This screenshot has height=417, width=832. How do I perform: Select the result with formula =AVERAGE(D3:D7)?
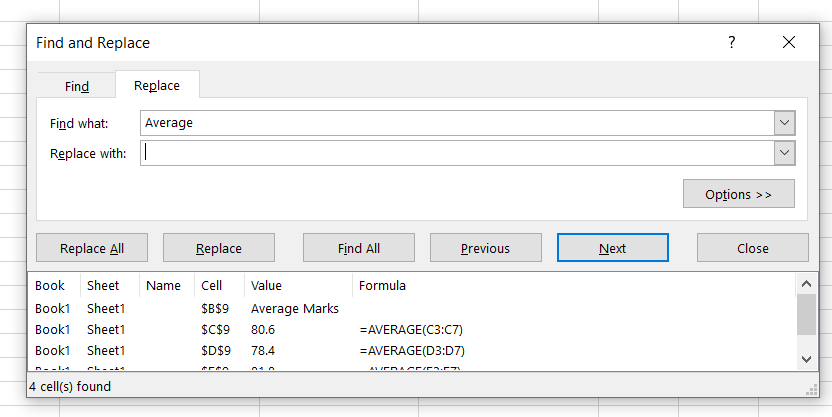411,350
